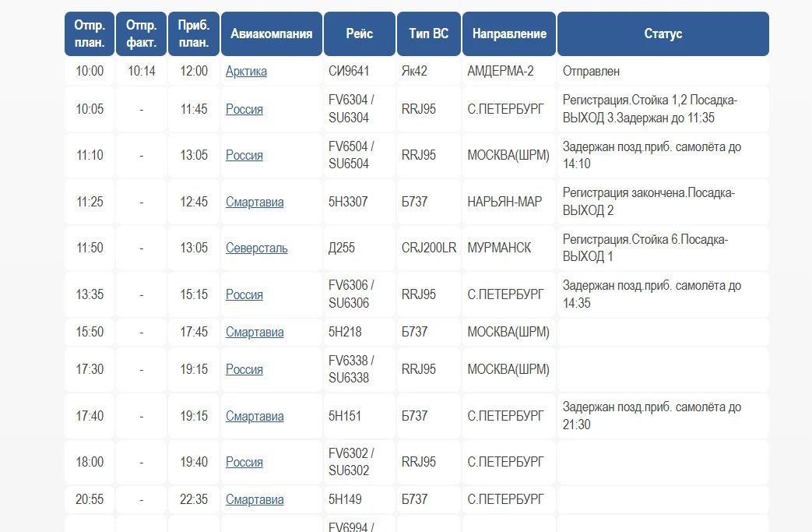
Task: Open the Россия link for flight FV6306
Action: (x=244, y=294)
